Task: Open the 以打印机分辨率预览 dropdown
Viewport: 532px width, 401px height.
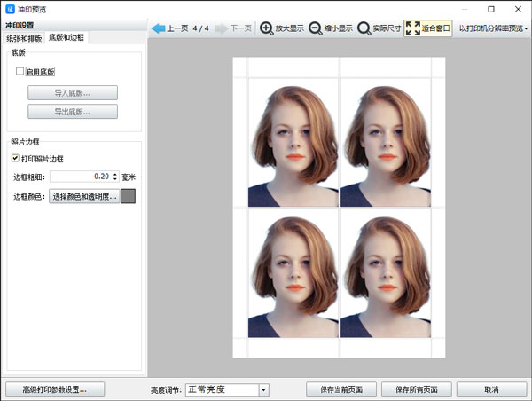Action: [x=494, y=28]
